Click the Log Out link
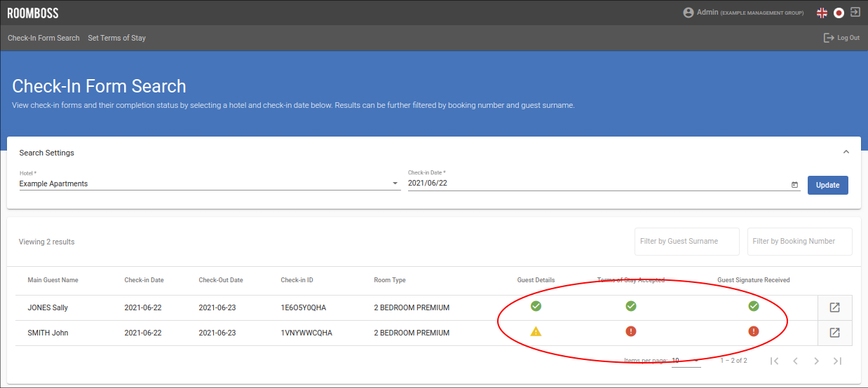This screenshot has height=388, width=868. (x=841, y=38)
